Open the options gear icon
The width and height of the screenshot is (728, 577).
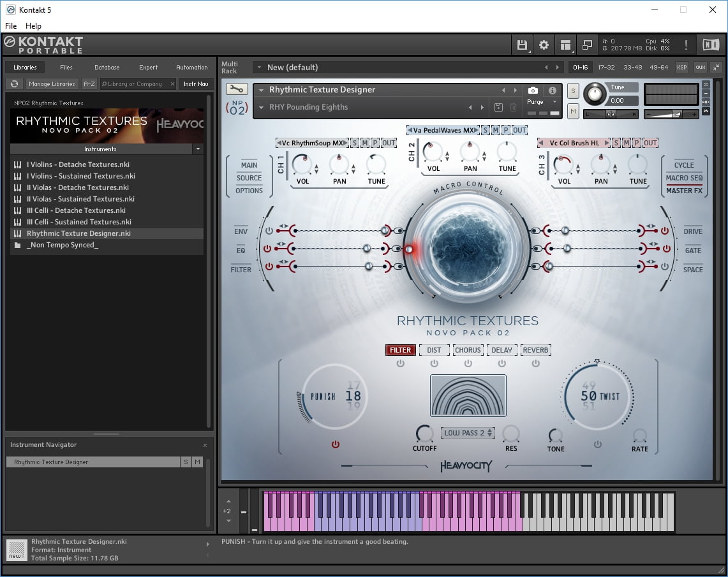point(544,45)
